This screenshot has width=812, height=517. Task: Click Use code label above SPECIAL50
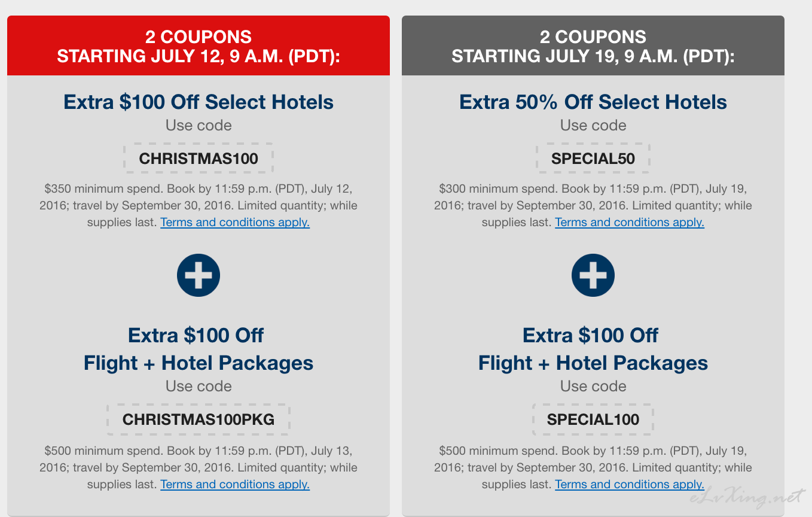tap(593, 126)
